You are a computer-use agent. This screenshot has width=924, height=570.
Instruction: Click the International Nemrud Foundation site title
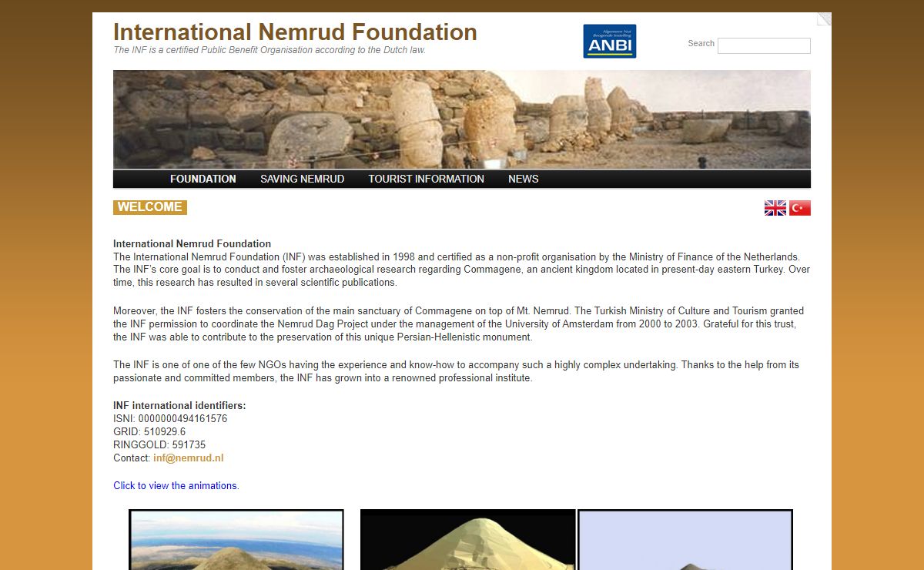tap(295, 32)
